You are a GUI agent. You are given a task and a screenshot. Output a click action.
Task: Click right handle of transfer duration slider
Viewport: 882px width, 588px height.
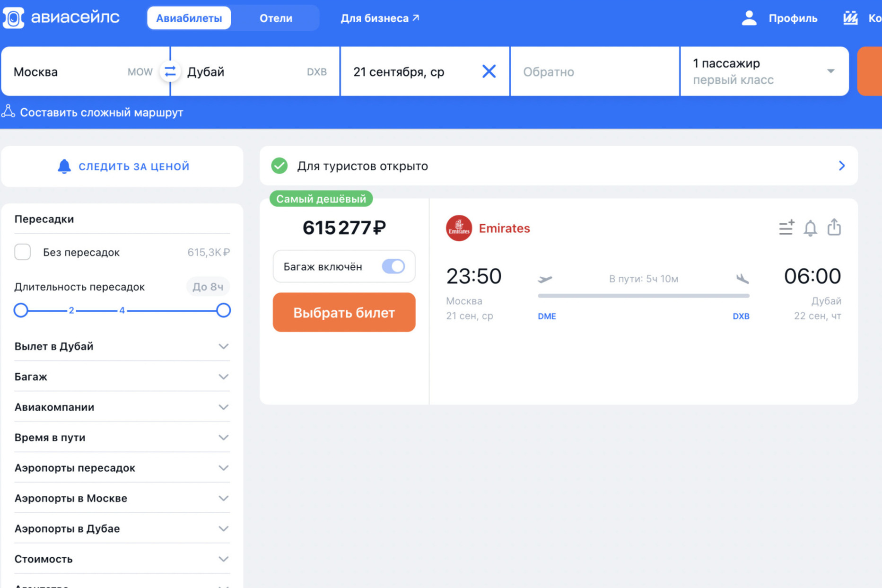coord(223,310)
